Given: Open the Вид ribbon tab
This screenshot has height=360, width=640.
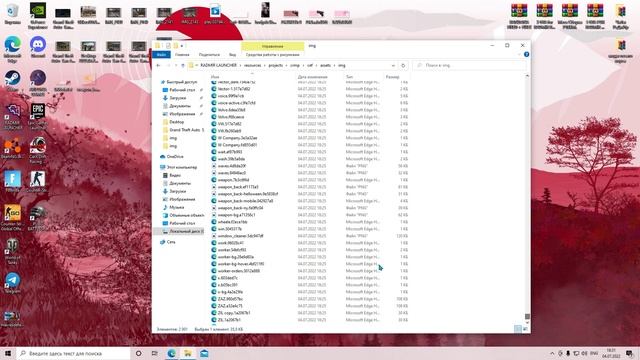Looking at the screenshot, I should click(x=232, y=54).
